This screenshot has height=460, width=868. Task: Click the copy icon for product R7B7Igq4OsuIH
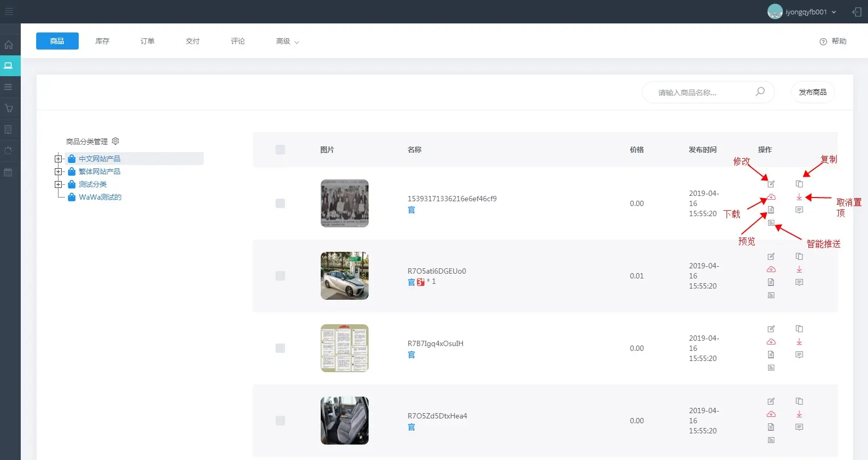point(799,329)
